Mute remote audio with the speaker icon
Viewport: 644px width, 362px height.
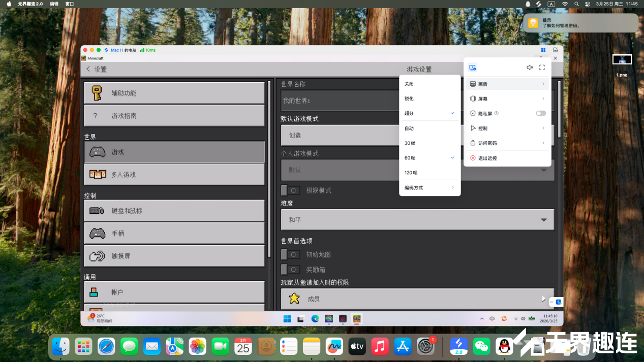pos(530,68)
